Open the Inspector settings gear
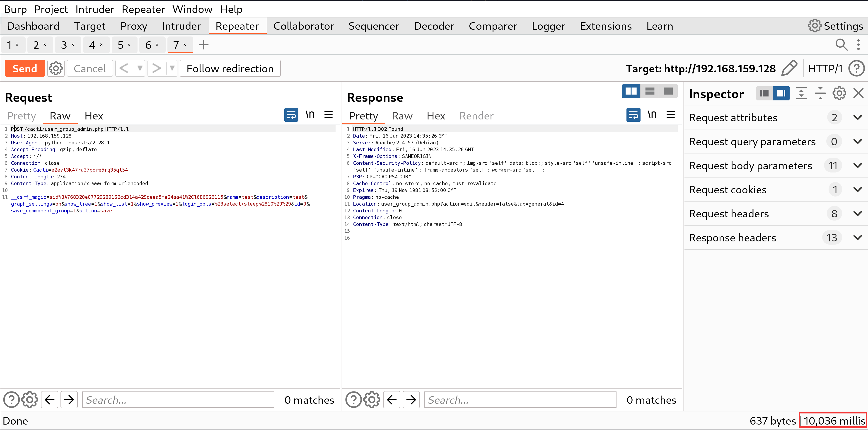The height and width of the screenshot is (430, 868). (x=839, y=93)
